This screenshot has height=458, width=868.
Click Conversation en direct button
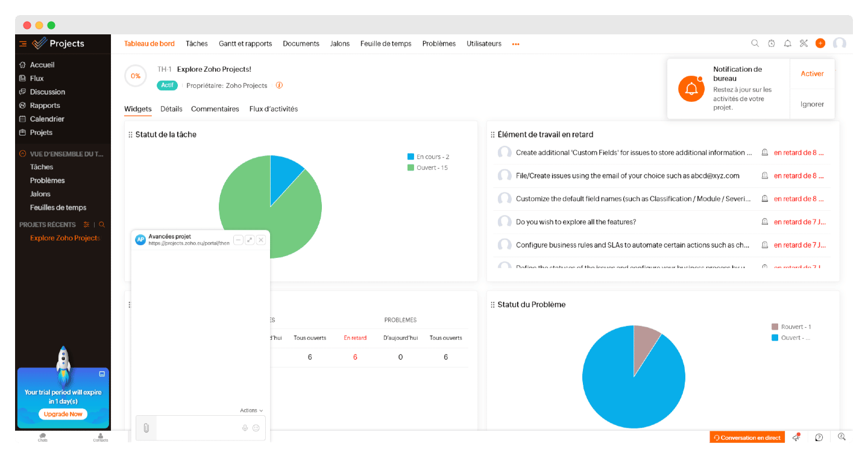(747, 438)
